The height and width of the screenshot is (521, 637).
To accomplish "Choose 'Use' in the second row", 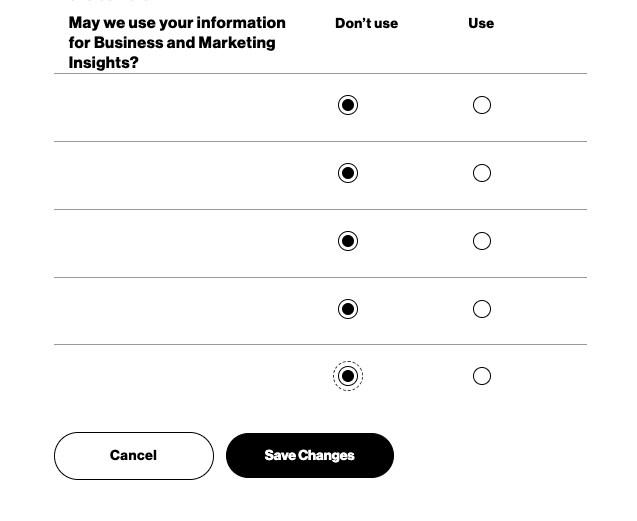I will (x=482, y=173).
